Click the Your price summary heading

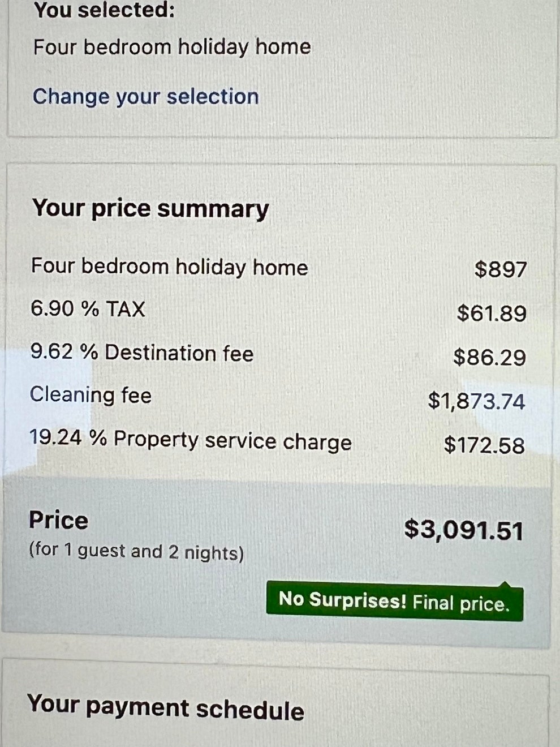(x=150, y=208)
